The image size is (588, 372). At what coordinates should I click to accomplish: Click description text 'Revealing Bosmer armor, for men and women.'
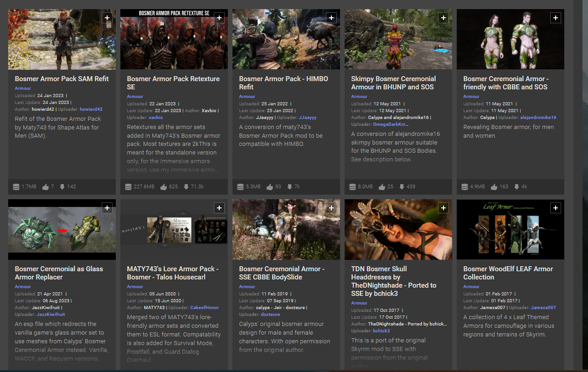(x=509, y=131)
